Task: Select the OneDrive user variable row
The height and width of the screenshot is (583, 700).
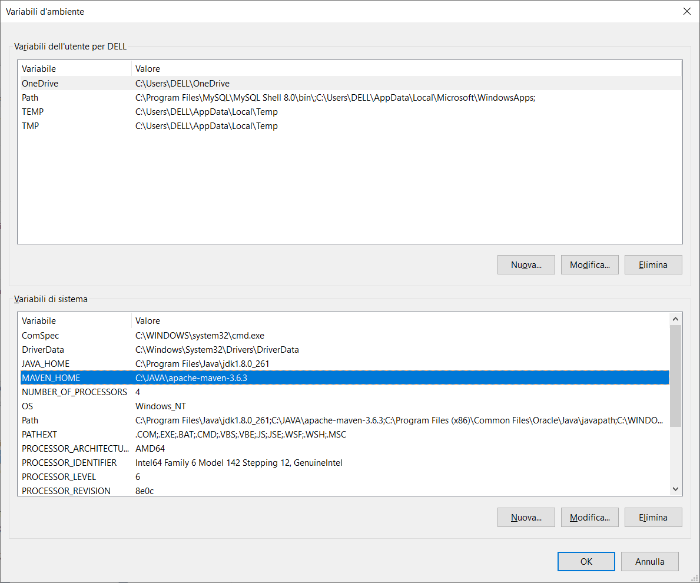Action: coord(40,84)
